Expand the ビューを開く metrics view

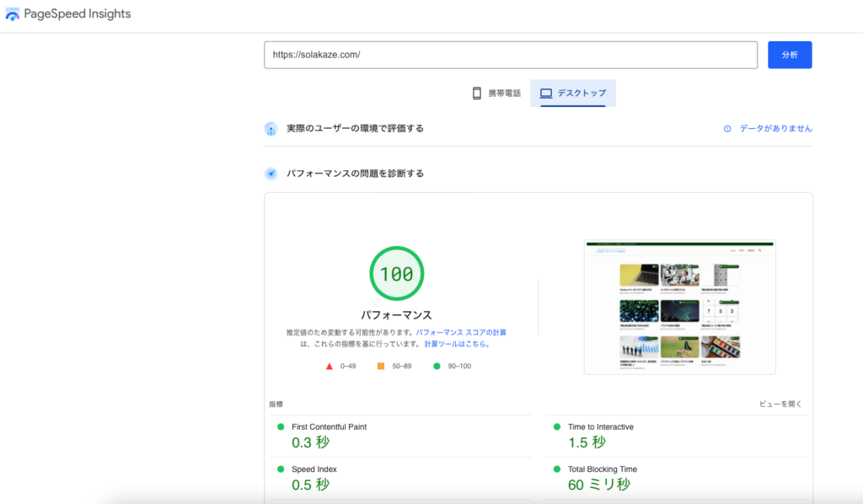click(780, 405)
